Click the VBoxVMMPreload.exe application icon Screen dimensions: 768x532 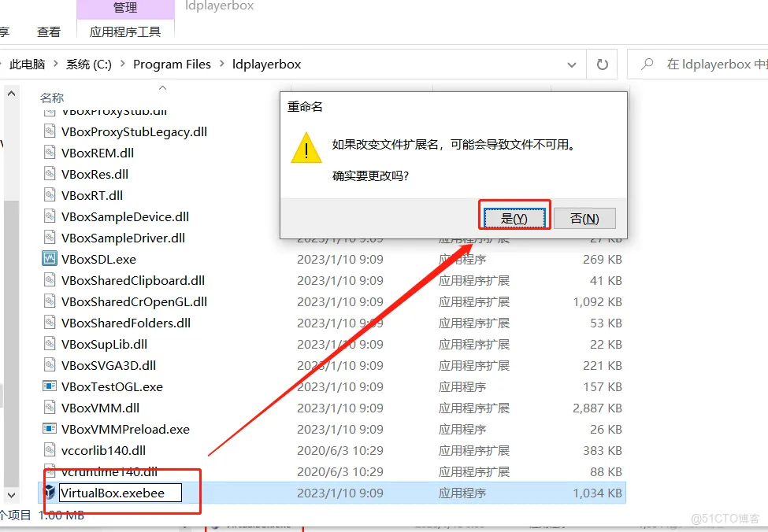tap(49, 429)
